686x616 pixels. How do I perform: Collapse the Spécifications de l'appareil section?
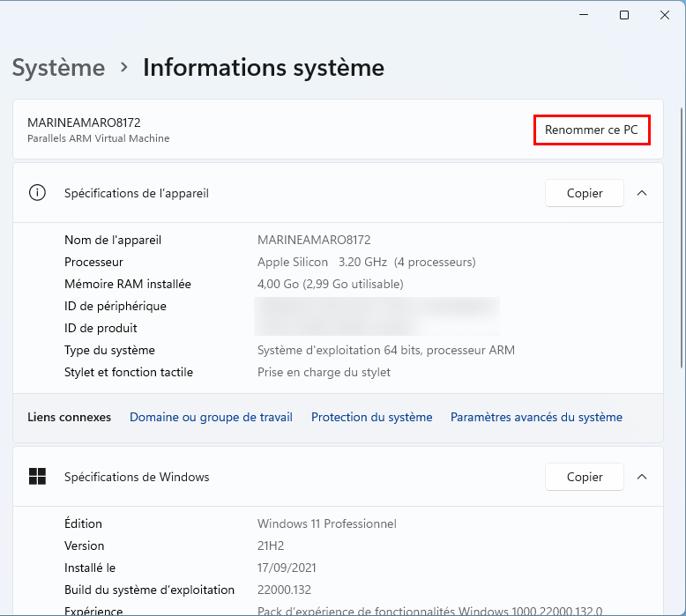click(642, 193)
